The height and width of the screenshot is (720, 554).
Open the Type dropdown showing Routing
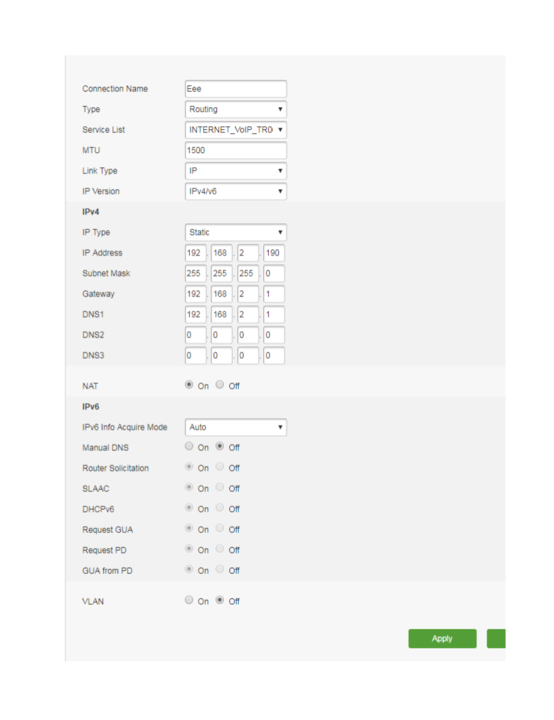click(236, 109)
